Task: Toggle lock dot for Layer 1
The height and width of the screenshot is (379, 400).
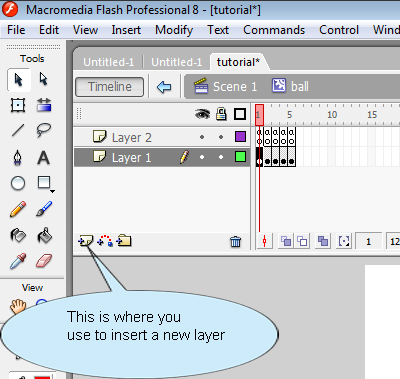Action: pos(221,157)
